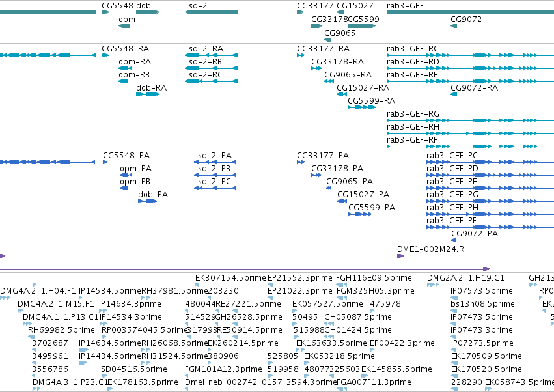The height and width of the screenshot is (392, 554).
Task: Select the rab3-GEF-PE protein label
Action: point(452,182)
